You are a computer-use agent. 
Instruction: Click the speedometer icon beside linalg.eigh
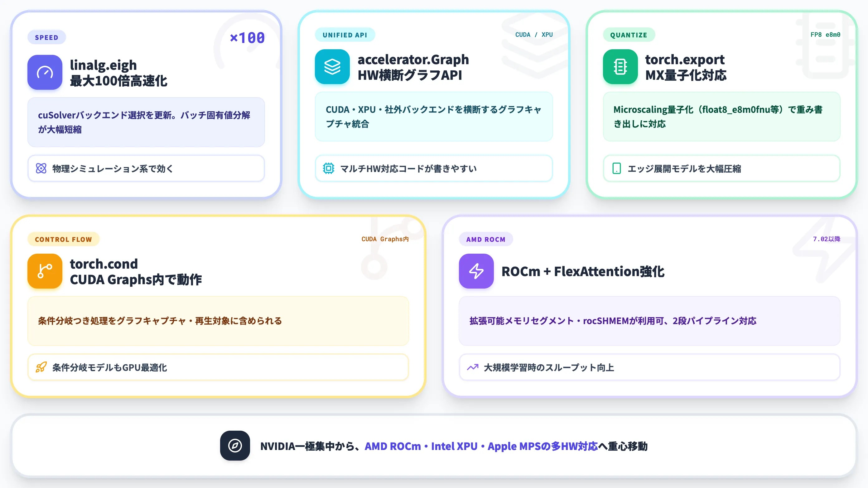point(45,72)
